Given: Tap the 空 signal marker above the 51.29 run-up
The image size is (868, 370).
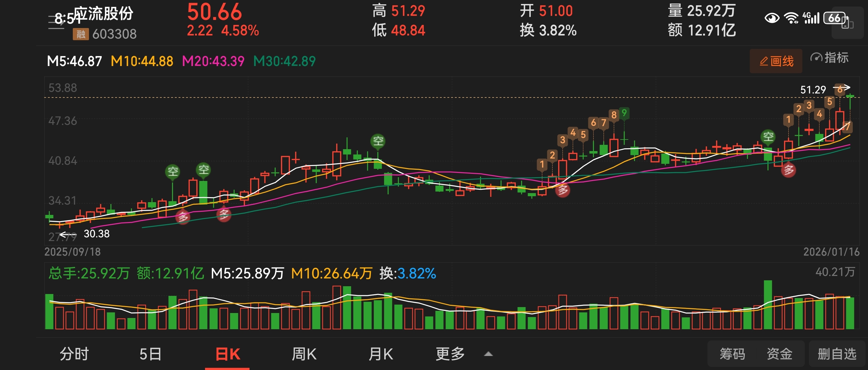Looking at the screenshot, I should [x=768, y=137].
